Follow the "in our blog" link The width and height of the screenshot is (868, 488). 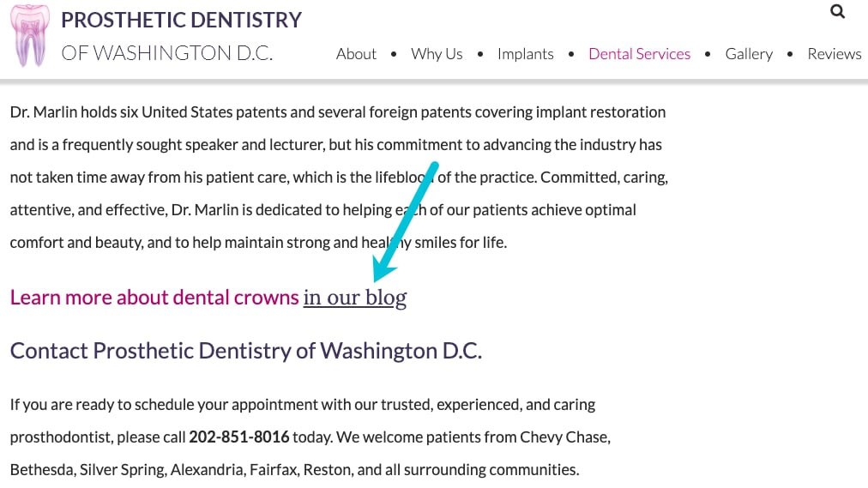click(x=354, y=298)
